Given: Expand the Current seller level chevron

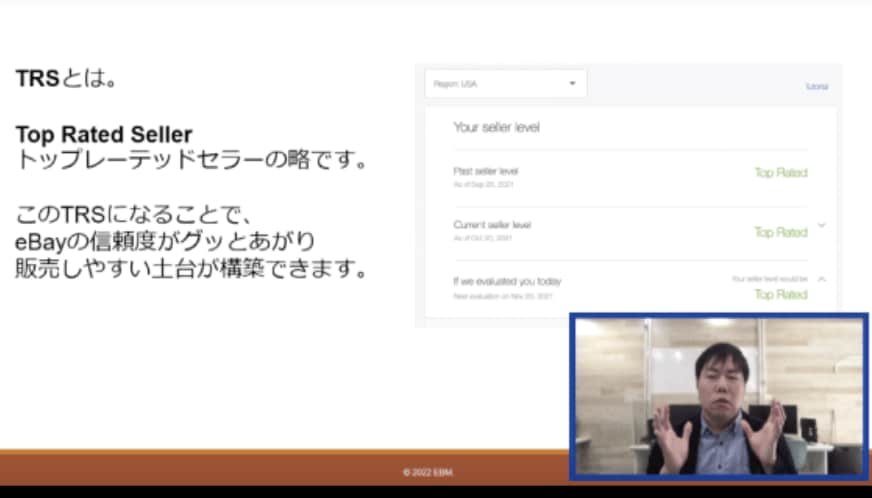Looking at the screenshot, I should tap(821, 225).
